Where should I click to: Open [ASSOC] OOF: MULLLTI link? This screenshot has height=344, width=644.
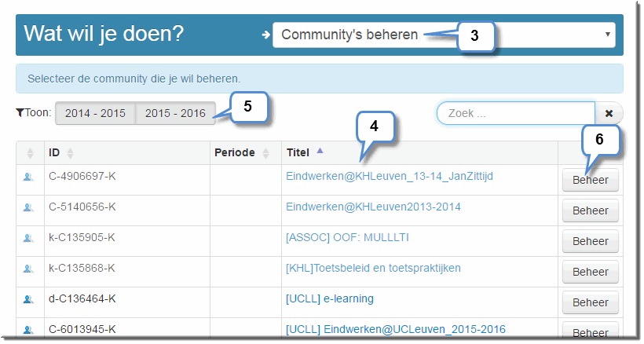pos(347,238)
